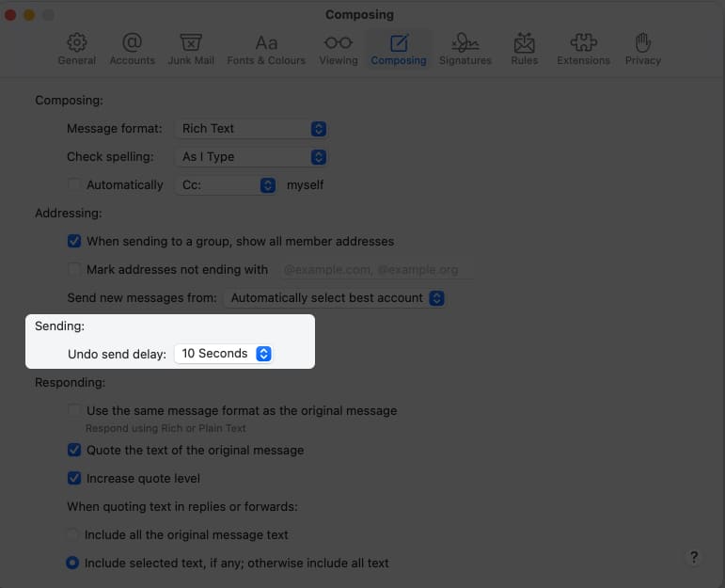Click the Sending: section label

pyautogui.click(x=59, y=326)
